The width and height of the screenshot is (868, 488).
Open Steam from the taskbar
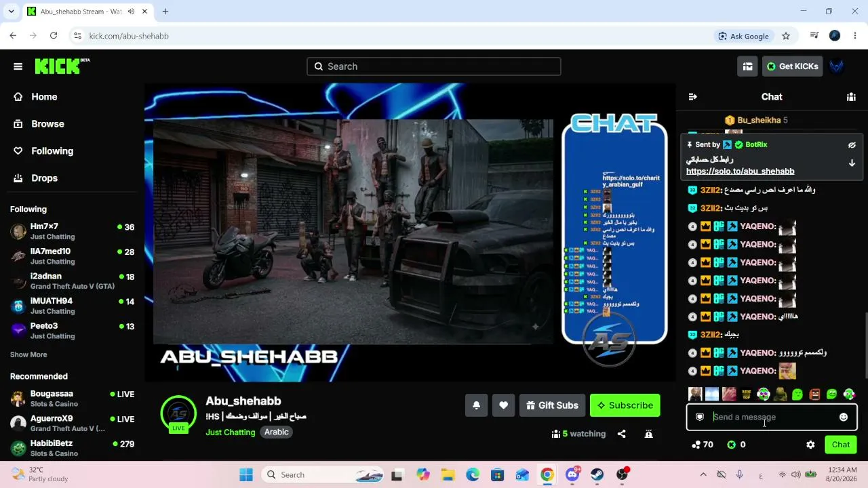[597, 474]
